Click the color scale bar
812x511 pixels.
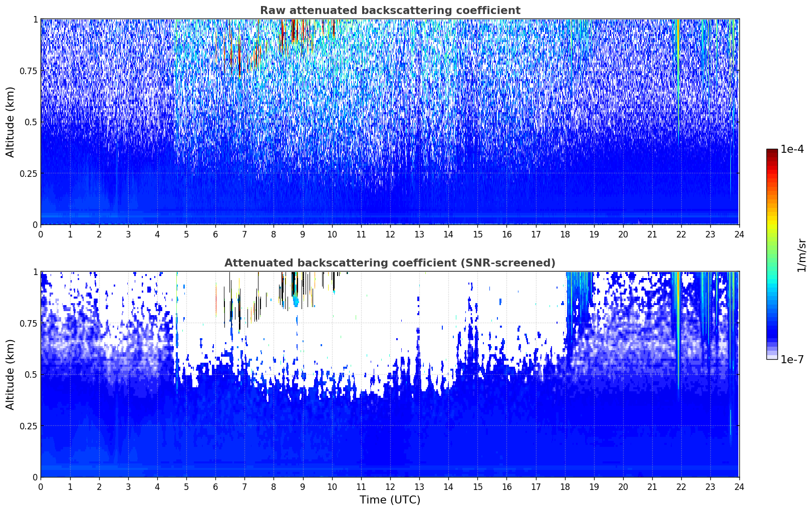772,254
